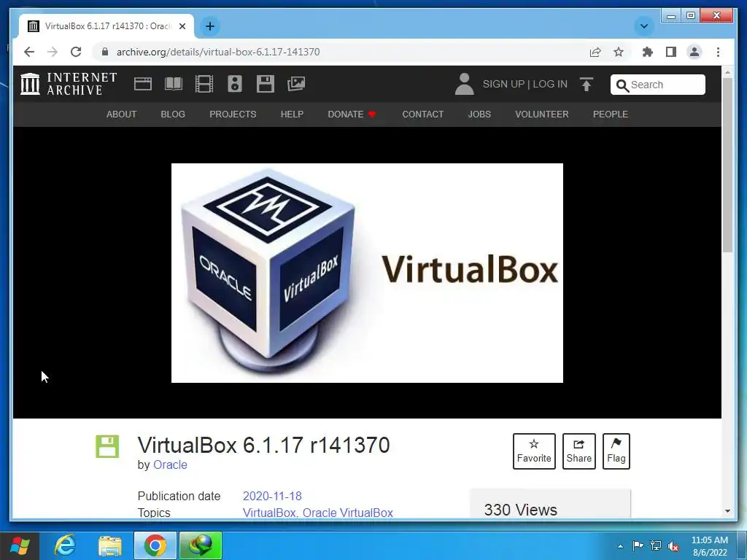Viewport: 747px width, 560px height.
Task: Open the VirtualBox topic link
Action: tap(269, 513)
